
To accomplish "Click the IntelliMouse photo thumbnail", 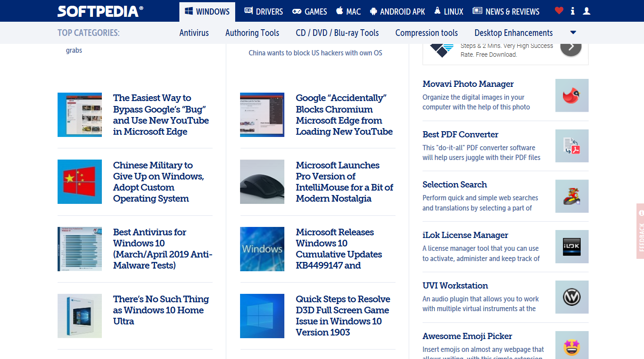I will coord(262,182).
